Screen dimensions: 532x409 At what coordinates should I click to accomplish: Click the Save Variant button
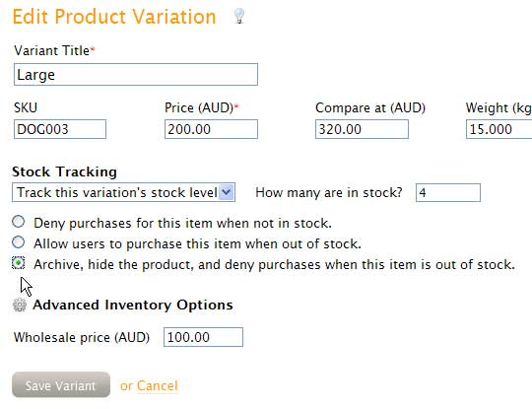(x=61, y=385)
